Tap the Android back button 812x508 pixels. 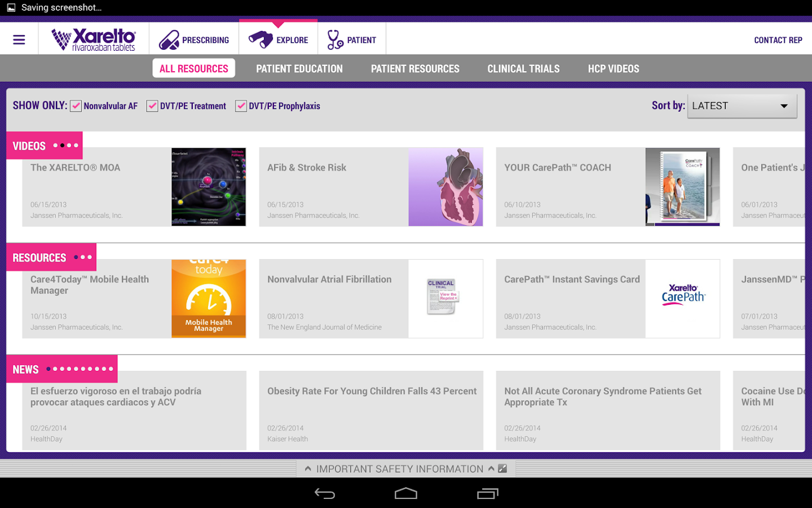click(325, 494)
